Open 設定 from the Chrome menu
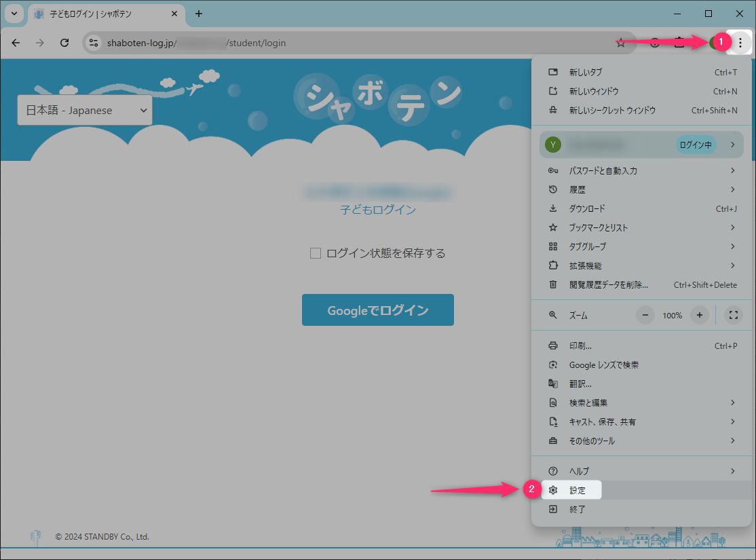 pyautogui.click(x=642, y=490)
